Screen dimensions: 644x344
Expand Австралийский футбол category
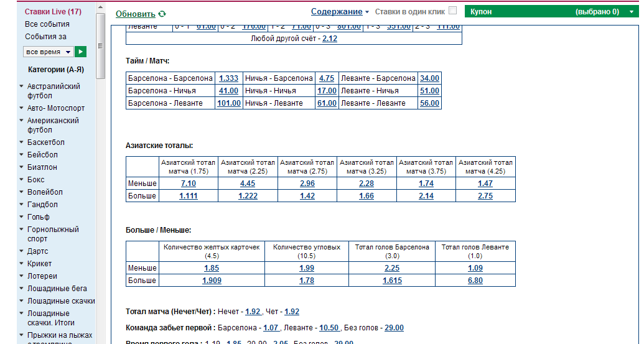click(21, 86)
